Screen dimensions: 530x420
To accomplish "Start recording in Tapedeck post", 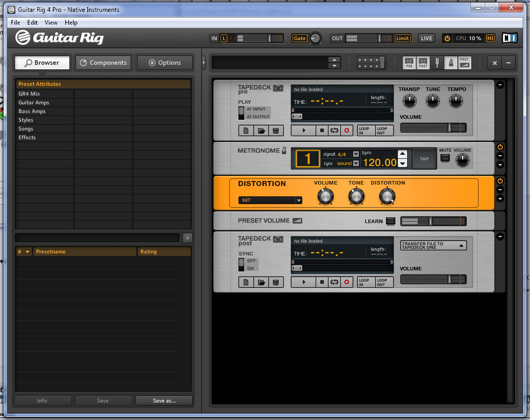I will tap(347, 282).
